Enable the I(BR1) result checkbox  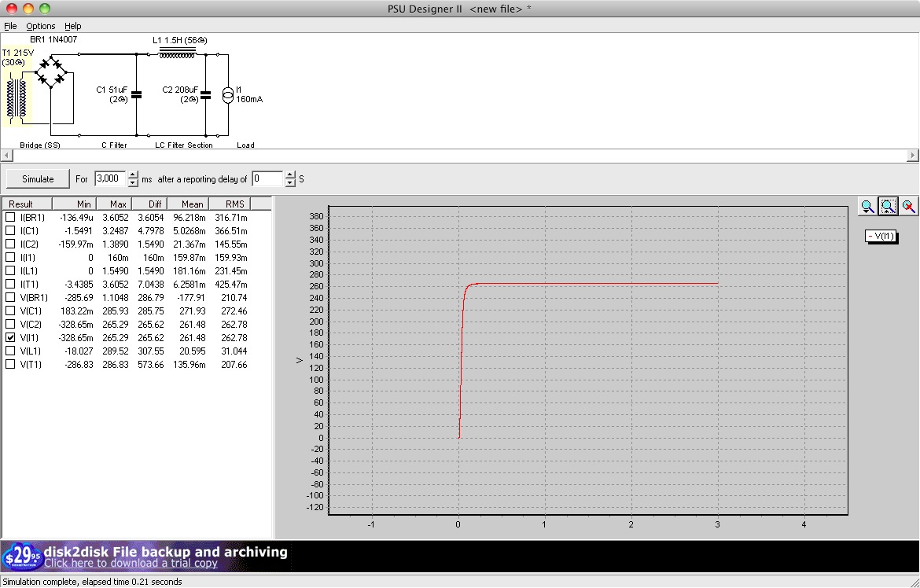tap(10, 217)
